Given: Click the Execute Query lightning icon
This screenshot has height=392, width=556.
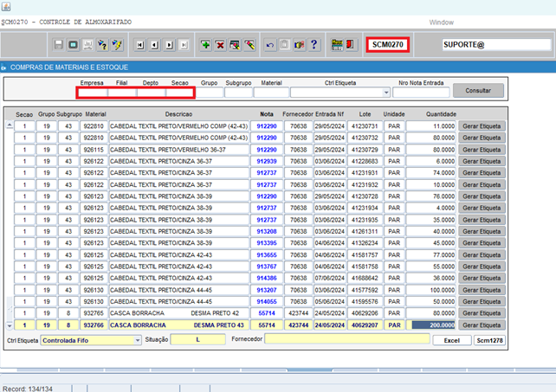Looking at the screenshot, I should 117,45.
